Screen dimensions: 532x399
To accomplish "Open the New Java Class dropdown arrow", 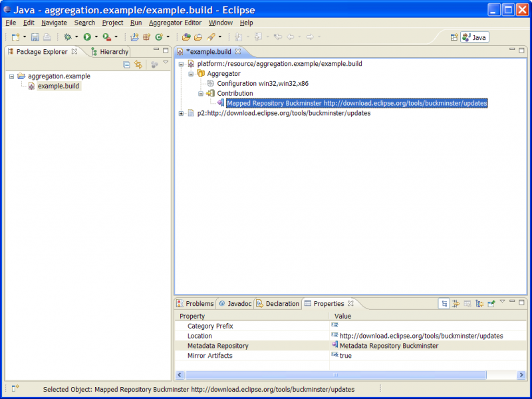I will point(168,37).
